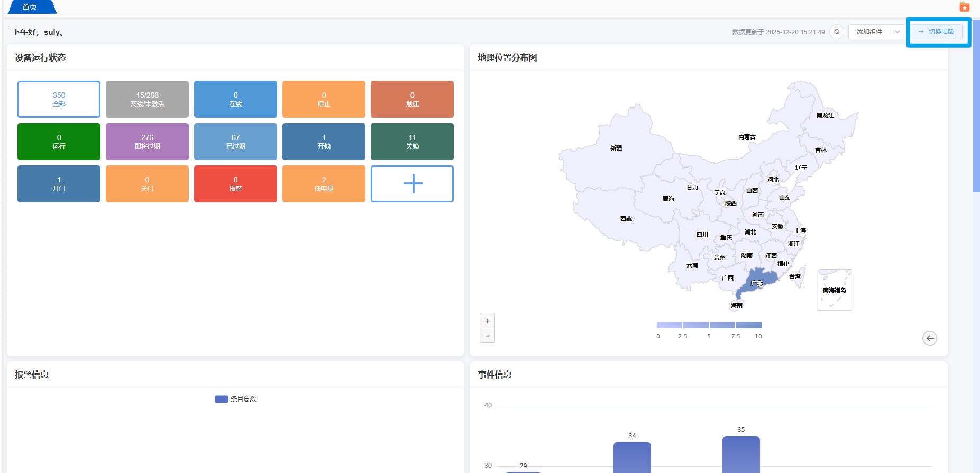Screen dimensions: 980x473
Task: Select the 全部 350 status tile
Action: [59, 99]
